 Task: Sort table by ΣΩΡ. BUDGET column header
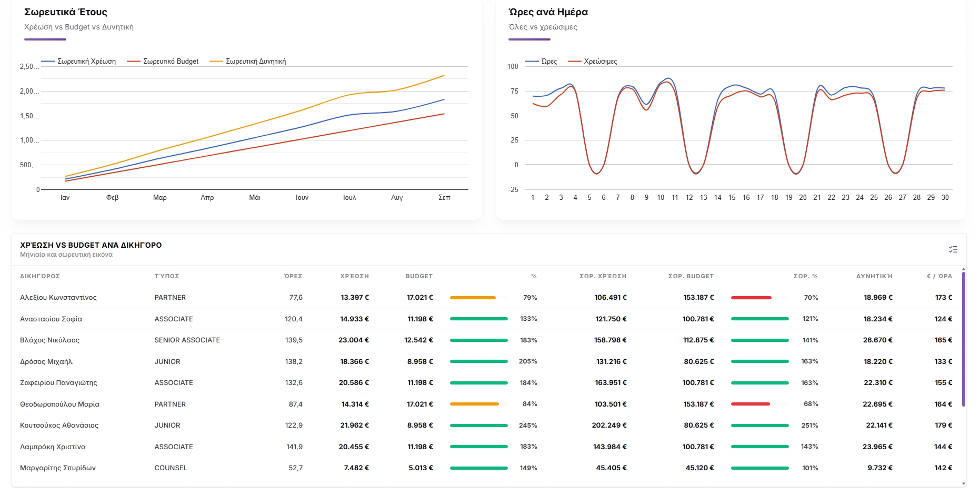coord(691,276)
